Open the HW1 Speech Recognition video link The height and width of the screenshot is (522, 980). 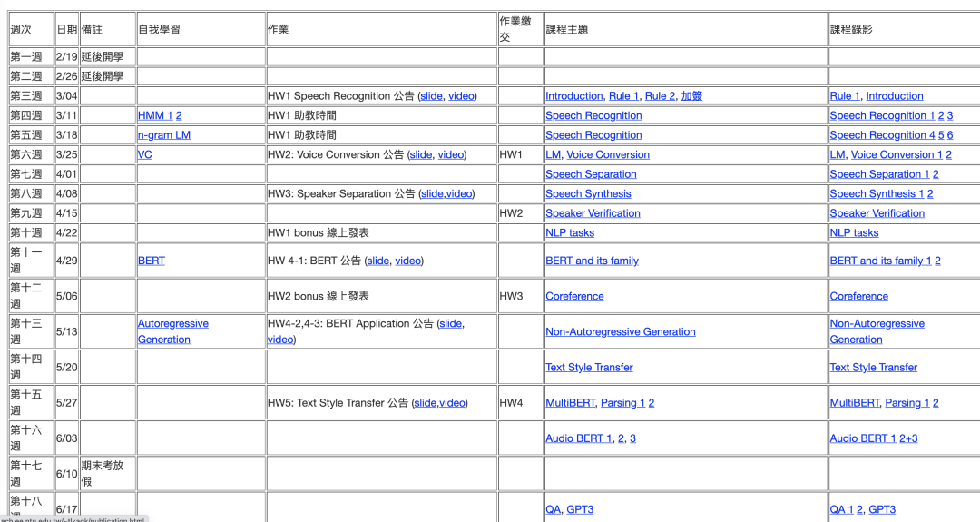point(461,95)
